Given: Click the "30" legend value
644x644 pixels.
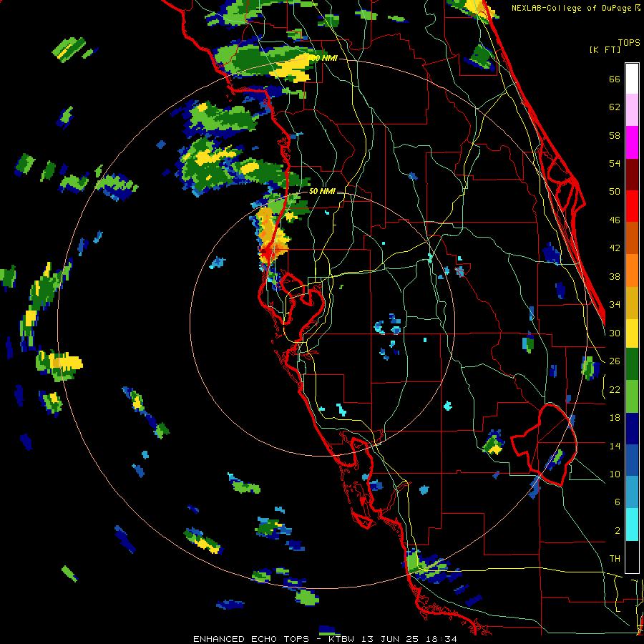Looking at the screenshot, I should click(615, 333).
